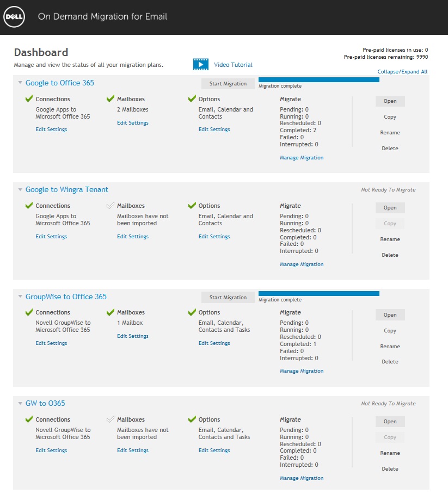Click Collapse/Expand All link
Screen dimensions: 448x500
(402, 71)
